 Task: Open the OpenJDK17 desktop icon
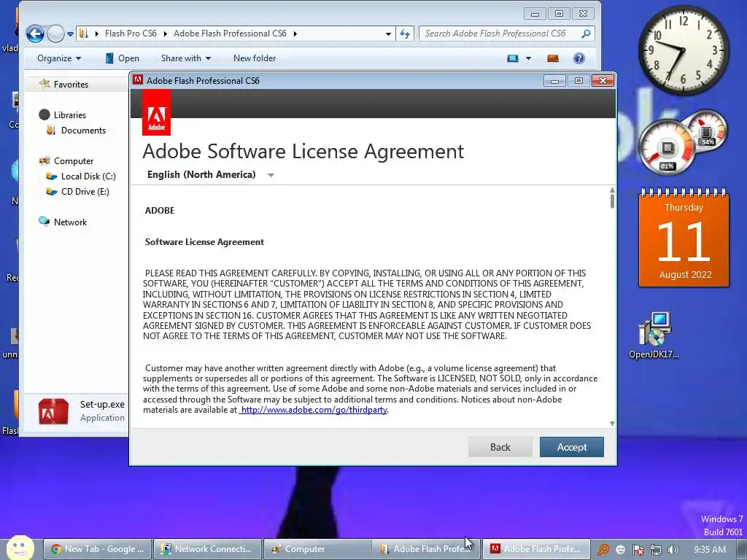[x=654, y=335]
